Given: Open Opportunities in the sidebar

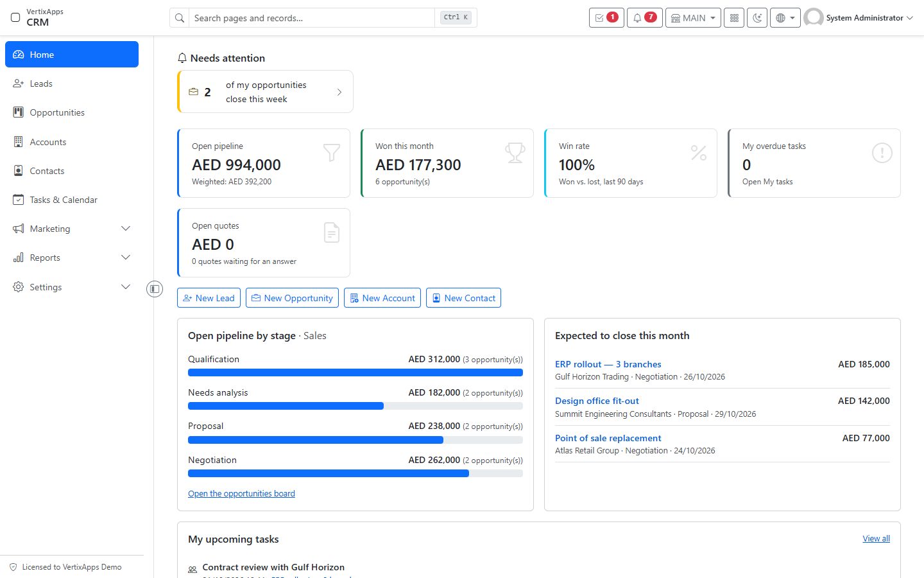Looking at the screenshot, I should coord(72,112).
